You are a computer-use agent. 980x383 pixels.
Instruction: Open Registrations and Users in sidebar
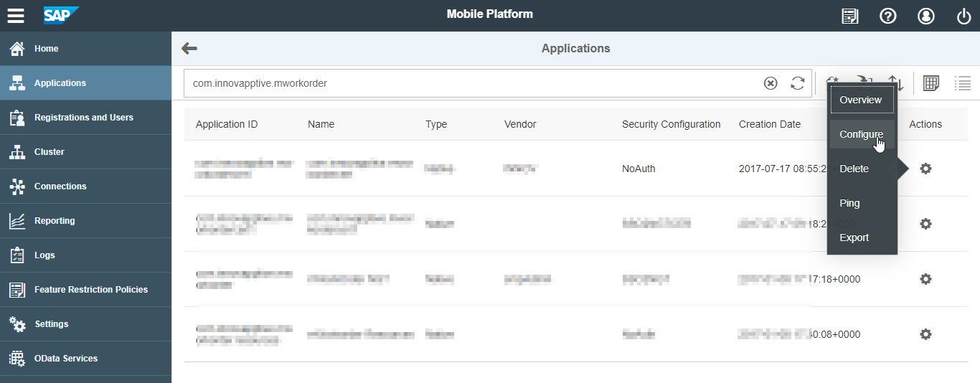point(83,118)
